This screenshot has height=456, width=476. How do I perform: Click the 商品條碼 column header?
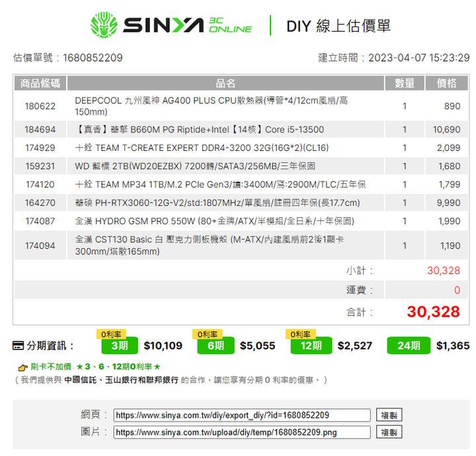(40, 83)
